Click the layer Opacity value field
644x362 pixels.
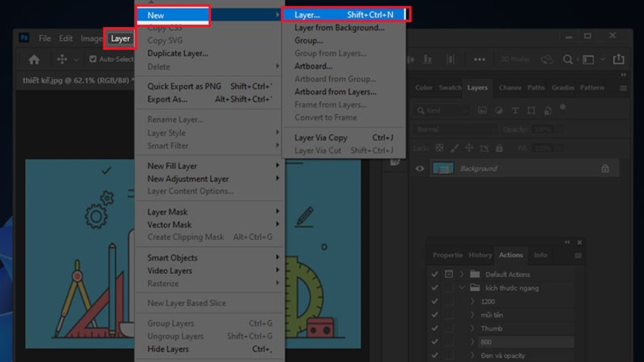(x=543, y=130)
